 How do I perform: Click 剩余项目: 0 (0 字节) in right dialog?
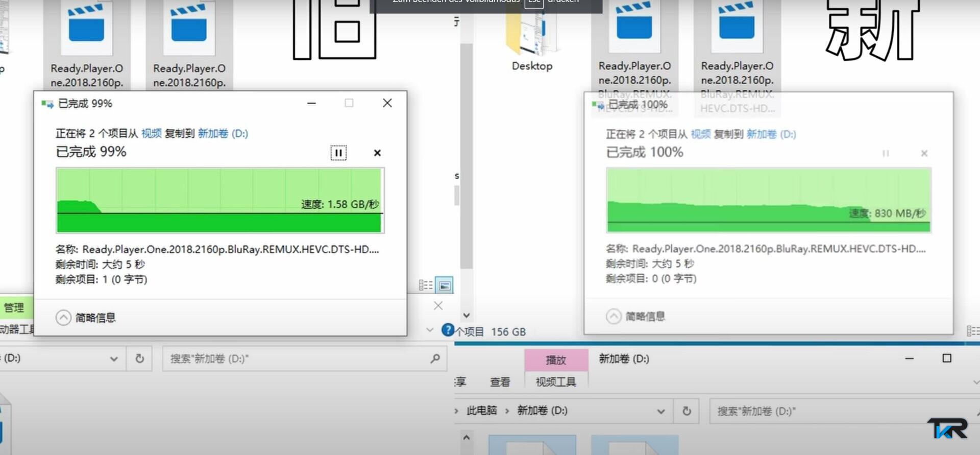pyautogui.click(x=651, y=278)
